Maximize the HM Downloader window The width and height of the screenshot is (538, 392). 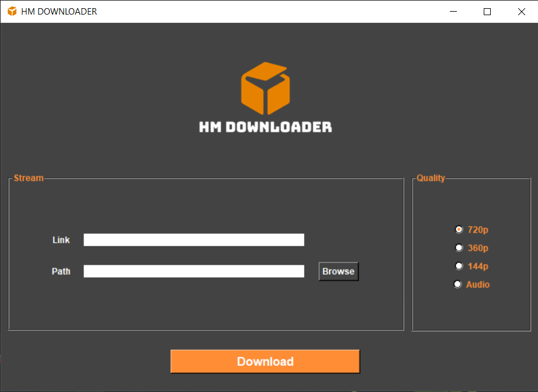487,11
